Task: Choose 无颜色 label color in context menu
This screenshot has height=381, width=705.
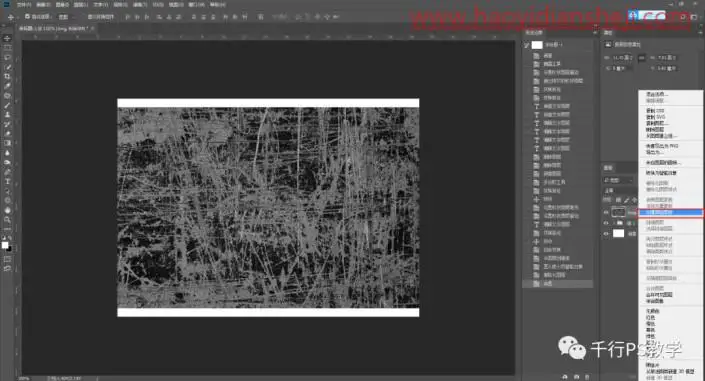Action: 653,311
